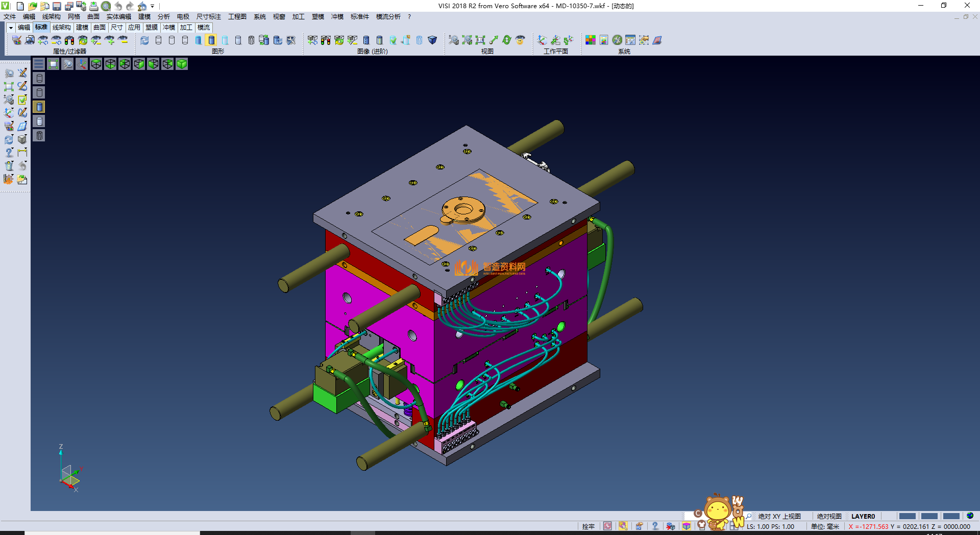Image resolution: width=980 pixels, height=535 pixels.
Task: Click the 绝对视图 status bar field
Action: (x=829, y=516)
